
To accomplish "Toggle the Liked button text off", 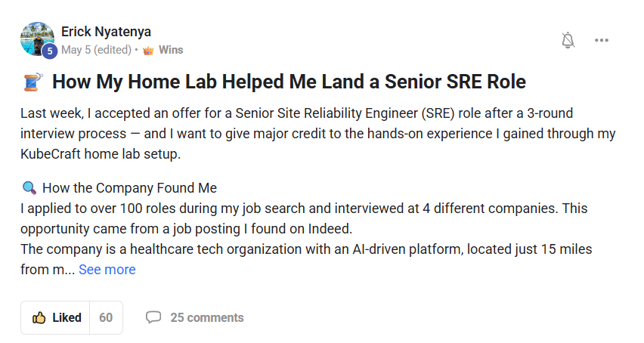I will point(67,317).
